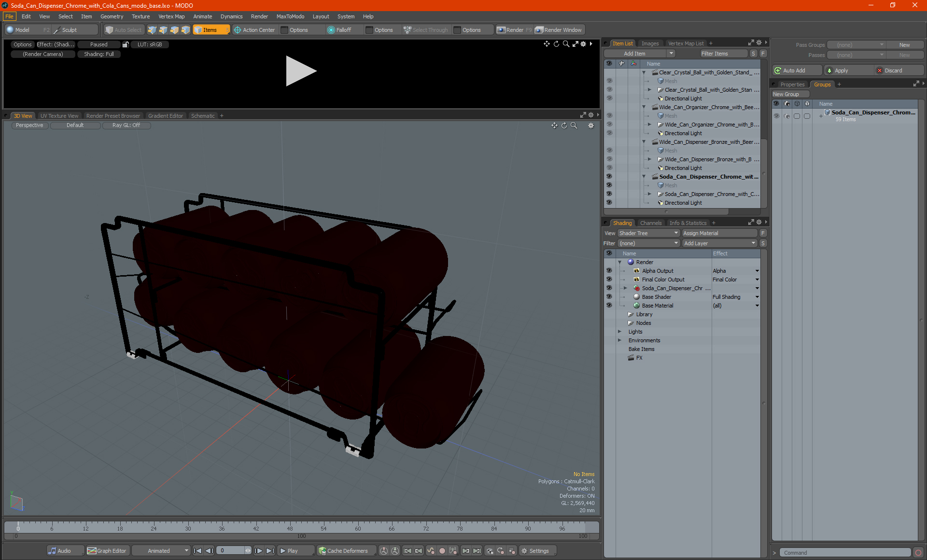Viewport: 927px width, 560px height.
Task: Toggle visibility of Base Shader
Action: coord(609,297)
